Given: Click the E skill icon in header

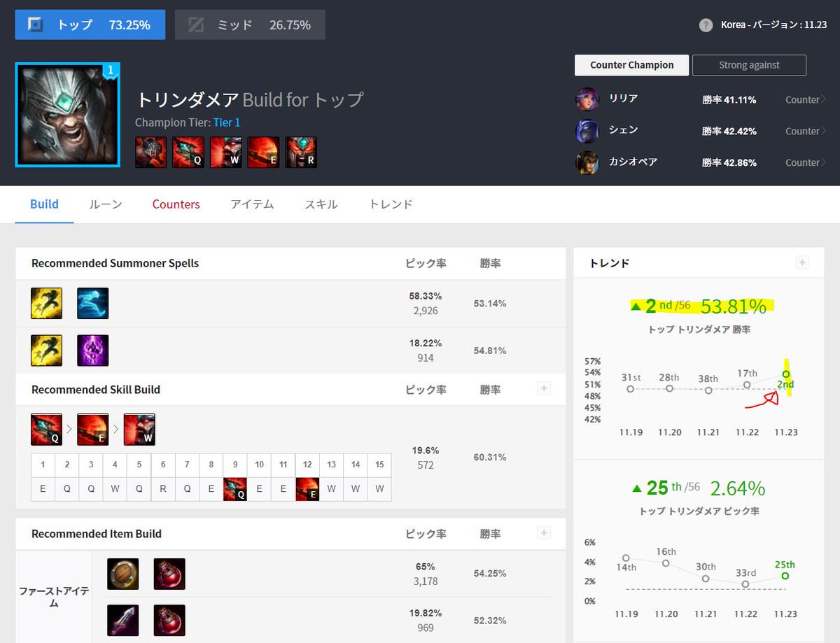Looking at the screenshot, I should tap(263, 152).
